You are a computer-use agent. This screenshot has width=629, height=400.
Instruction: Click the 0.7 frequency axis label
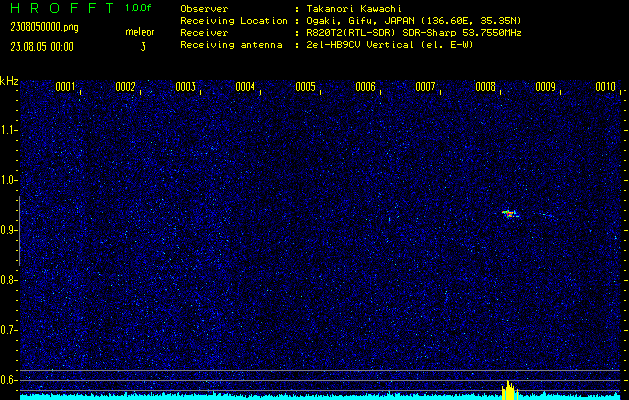point(8,330)
